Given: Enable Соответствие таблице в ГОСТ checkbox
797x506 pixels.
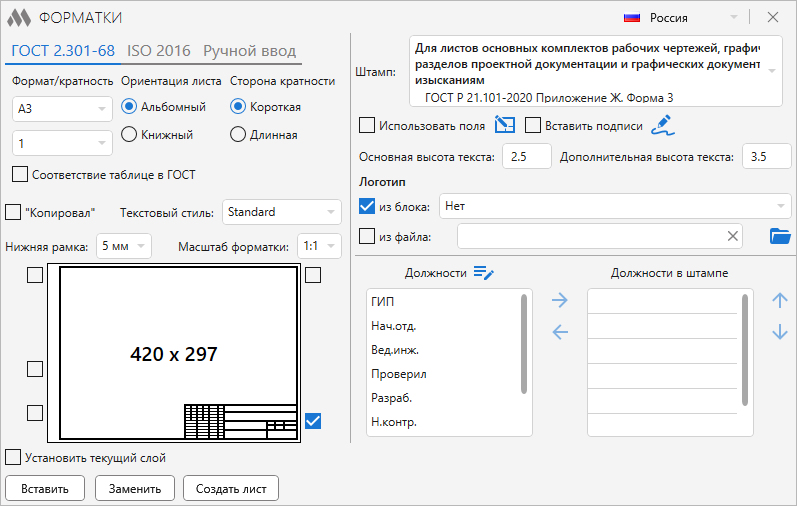Looking at the screenshot, I should point(20,174).
